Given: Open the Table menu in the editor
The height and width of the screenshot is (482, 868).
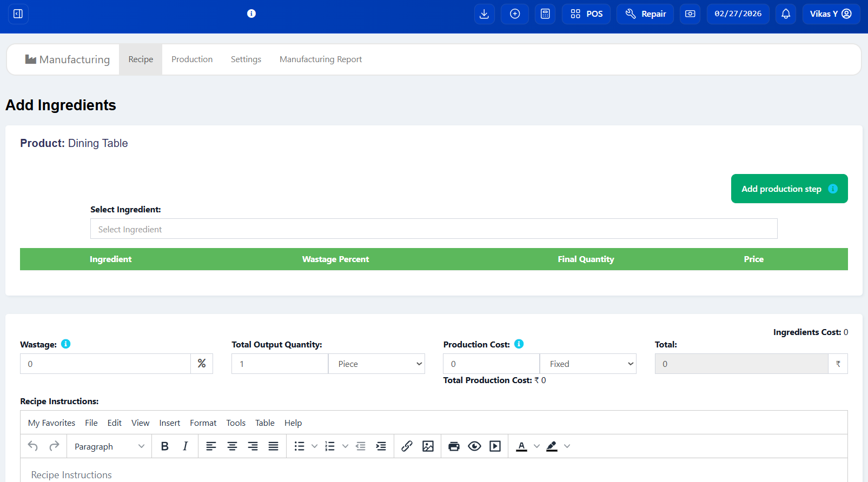Looking at the screenshot, I should (265, 423).
